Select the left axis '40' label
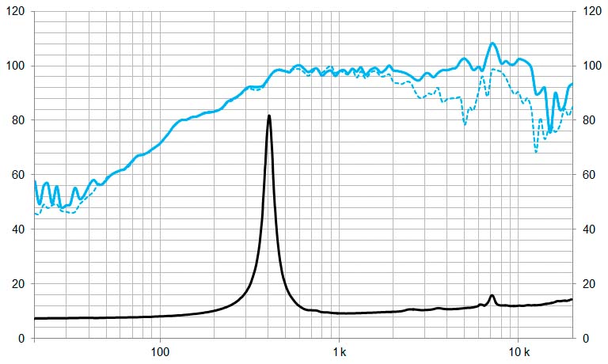 (x=18, y=229)
